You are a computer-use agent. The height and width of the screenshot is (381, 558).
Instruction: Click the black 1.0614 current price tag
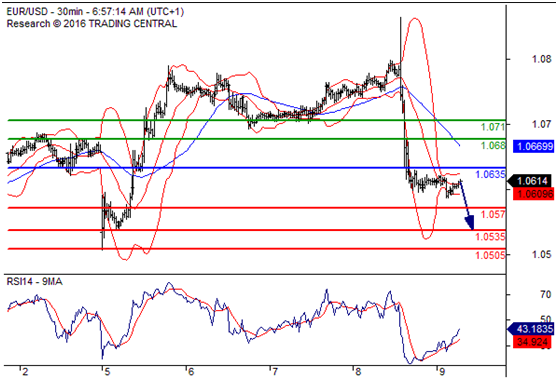531,181
